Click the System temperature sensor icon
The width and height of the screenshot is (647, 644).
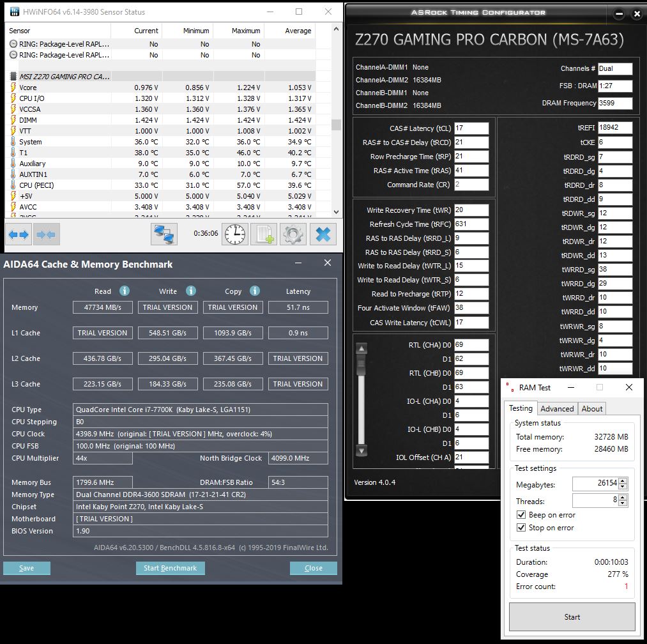tap(13, 142)
